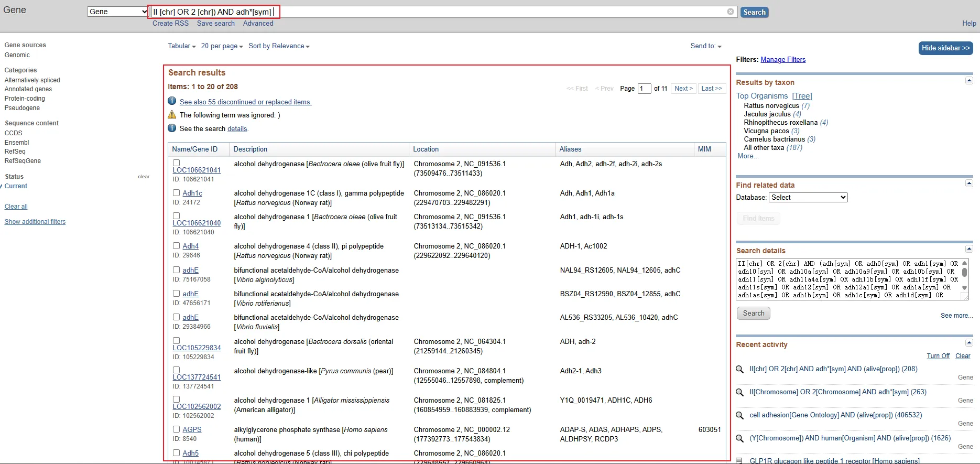Check the Adh1c gene checkbox
980x464 pixels.
point(177,193)
